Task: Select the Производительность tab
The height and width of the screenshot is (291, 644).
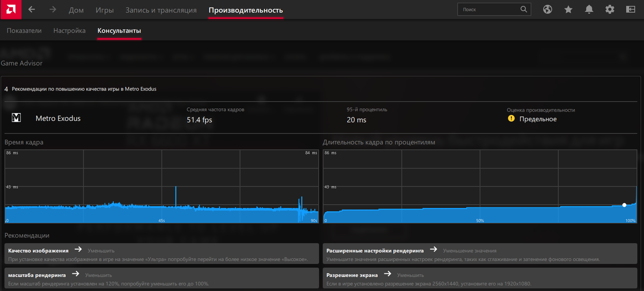Action: (x=245, y=10)
